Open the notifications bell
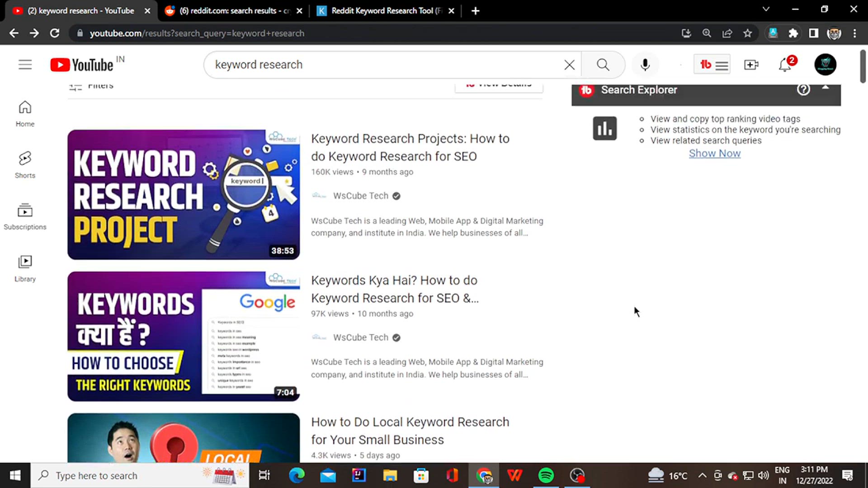868x488 pixels. click(785, 65)
